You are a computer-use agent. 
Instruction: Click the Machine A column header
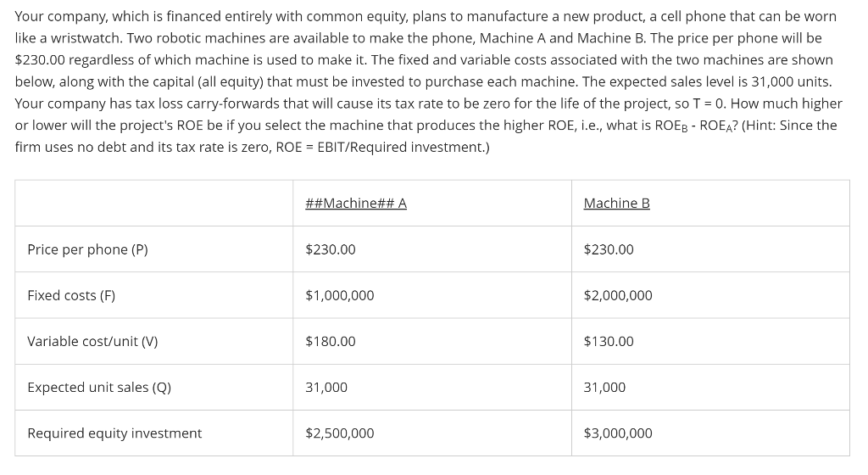pos(356,204)
